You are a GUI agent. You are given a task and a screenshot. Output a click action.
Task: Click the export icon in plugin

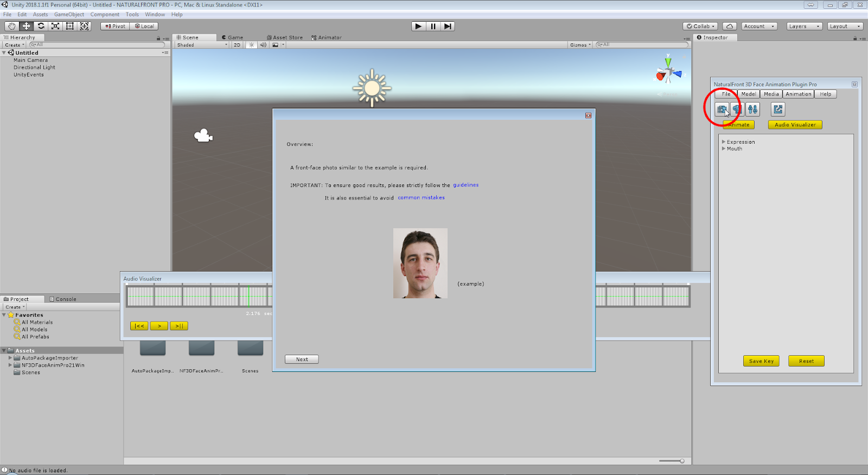point(778,110)
